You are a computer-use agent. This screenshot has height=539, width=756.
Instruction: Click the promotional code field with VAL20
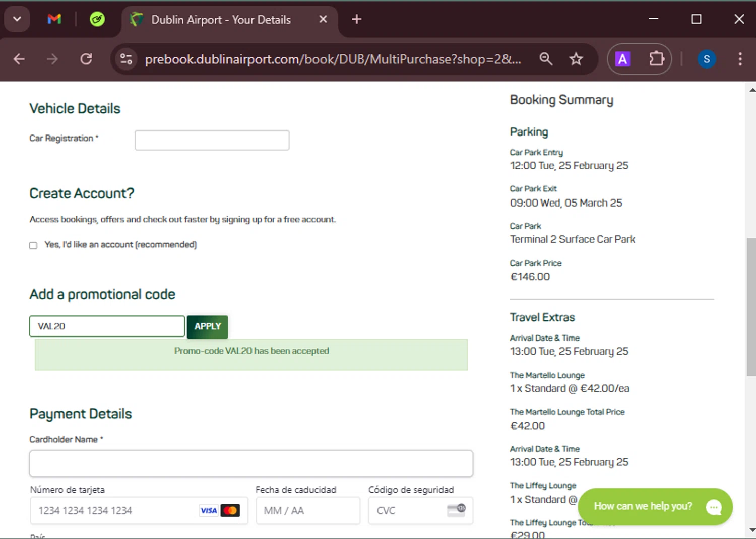[x=107, y=326]
